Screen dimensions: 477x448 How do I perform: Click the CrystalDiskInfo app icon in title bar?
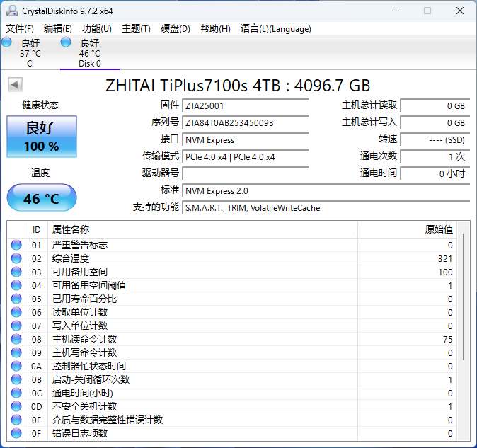coord(12,11)
